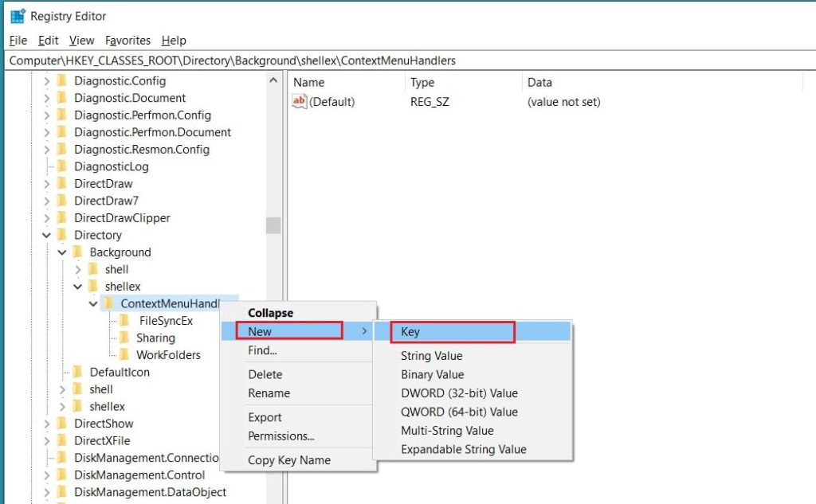Click the Background folder icon
The image size is (816, 504).
pos(77,252)
